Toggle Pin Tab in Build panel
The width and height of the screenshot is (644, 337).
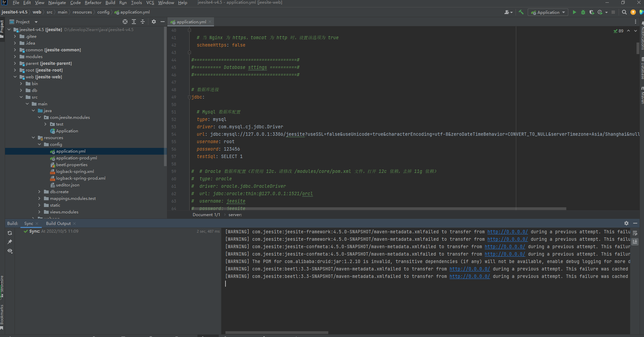(10, 242)
